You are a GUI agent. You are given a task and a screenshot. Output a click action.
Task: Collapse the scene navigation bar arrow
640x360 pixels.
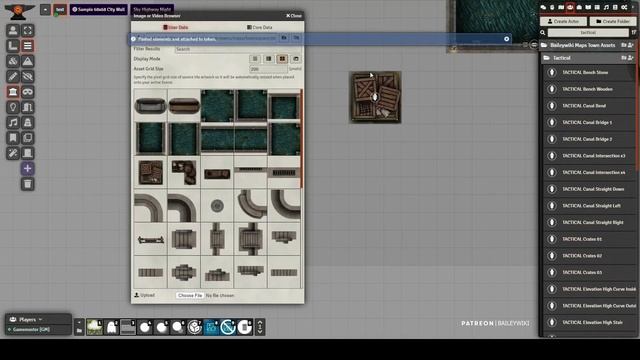point(45,9)
